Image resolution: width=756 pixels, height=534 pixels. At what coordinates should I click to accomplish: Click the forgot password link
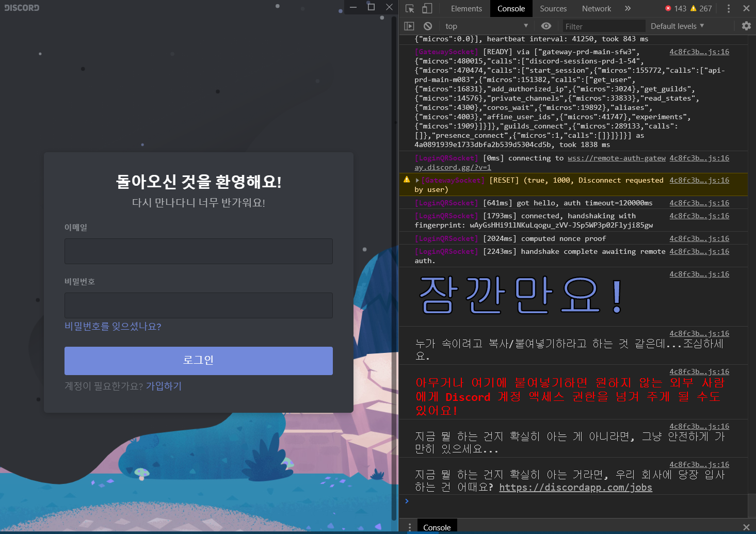(x=113, y=326)
